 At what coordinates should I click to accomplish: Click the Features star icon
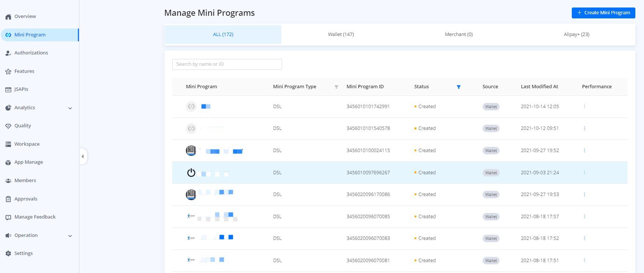[8, 71]
